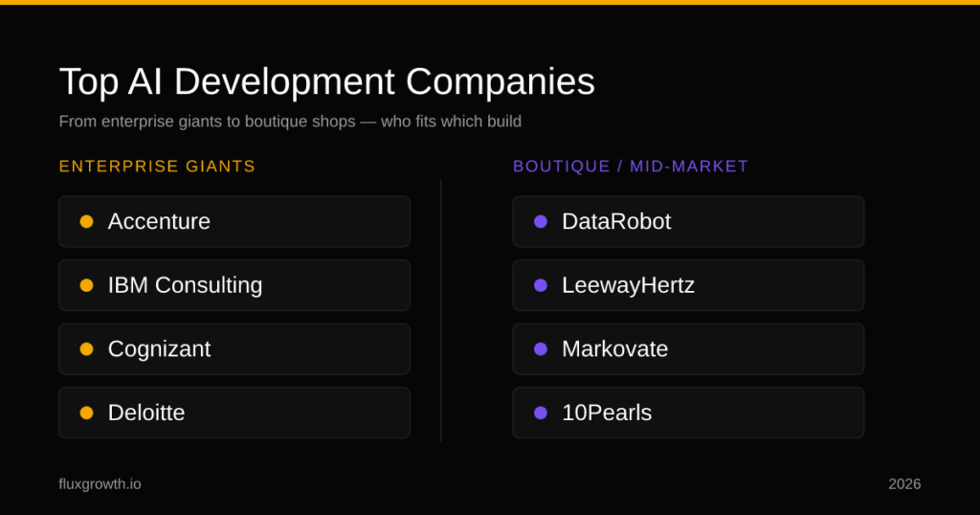Click the 2026 year label
The width and height of the screenshot is (980, 515).
coord(904,483)
